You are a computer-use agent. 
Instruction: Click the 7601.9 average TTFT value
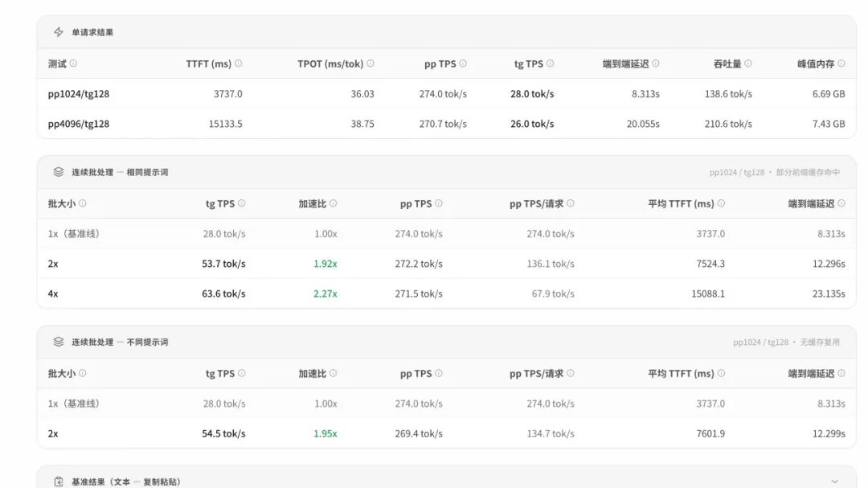point(710,433)
